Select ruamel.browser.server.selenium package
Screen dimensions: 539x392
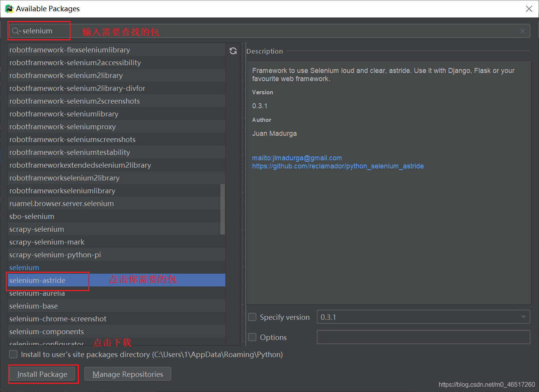117,203
